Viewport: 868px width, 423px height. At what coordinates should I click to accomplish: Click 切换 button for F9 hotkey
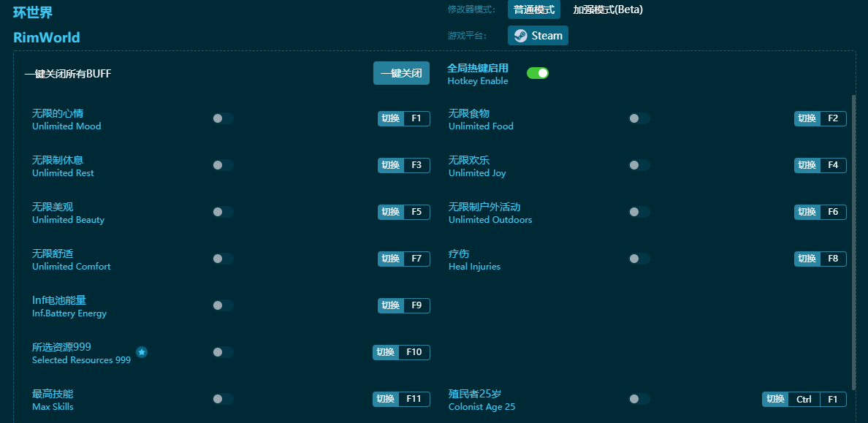[x=391, y=305]
